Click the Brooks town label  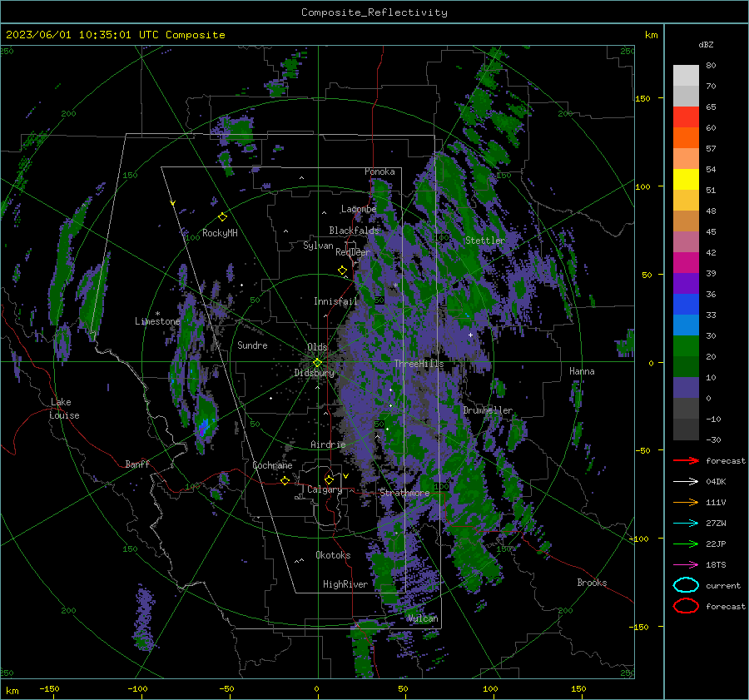click(x=592, y=583)
